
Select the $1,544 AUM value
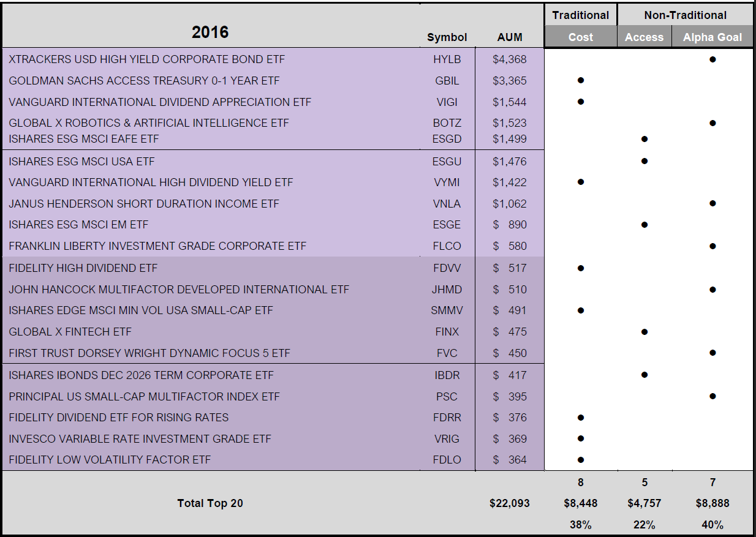tap(510, 102)
